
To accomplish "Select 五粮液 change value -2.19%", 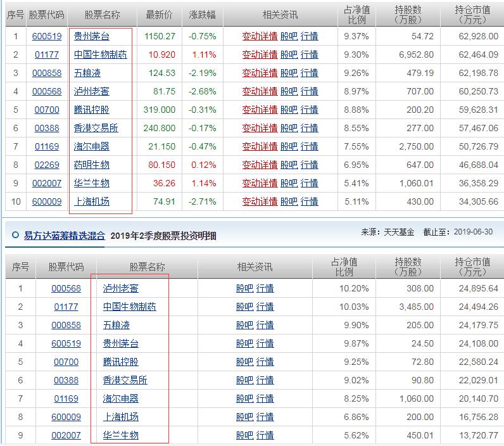I will (x=202, y=73).
